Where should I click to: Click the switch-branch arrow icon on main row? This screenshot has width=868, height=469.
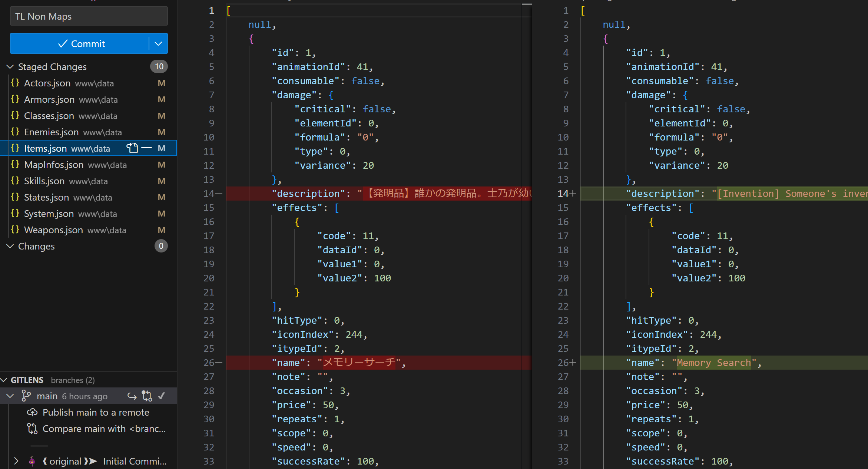point(132,396)
